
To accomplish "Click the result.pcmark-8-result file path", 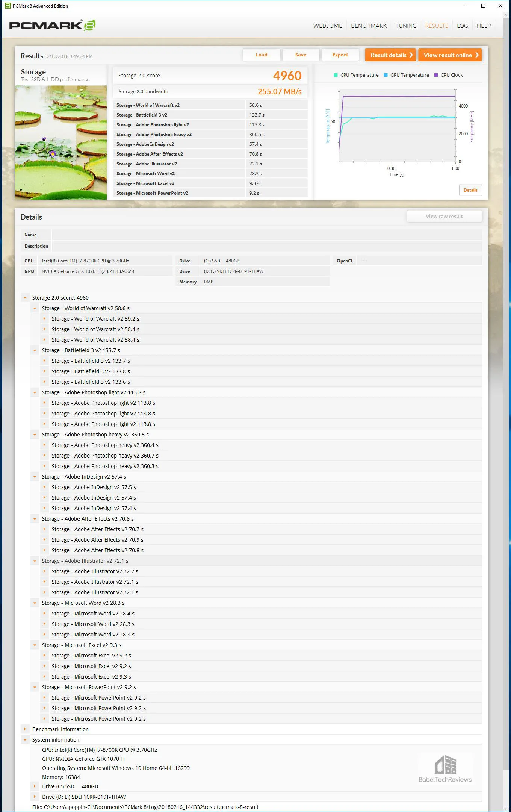I will (x=145, y=807).
